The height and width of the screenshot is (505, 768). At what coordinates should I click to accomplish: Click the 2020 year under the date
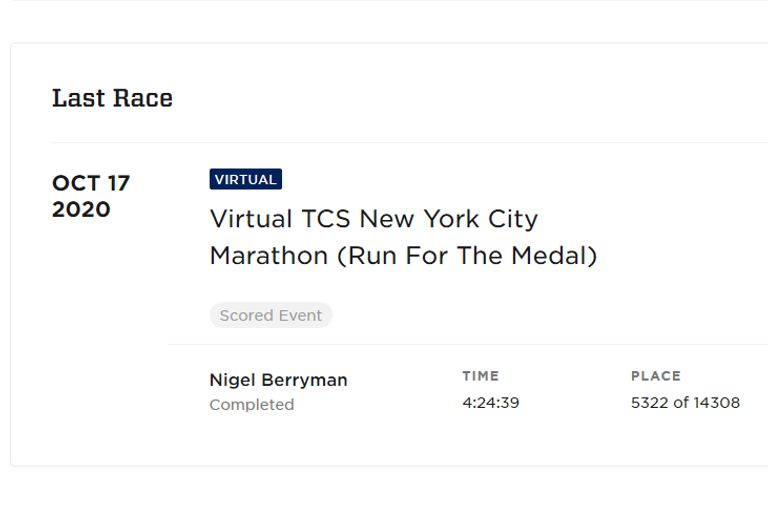(81, 210)
